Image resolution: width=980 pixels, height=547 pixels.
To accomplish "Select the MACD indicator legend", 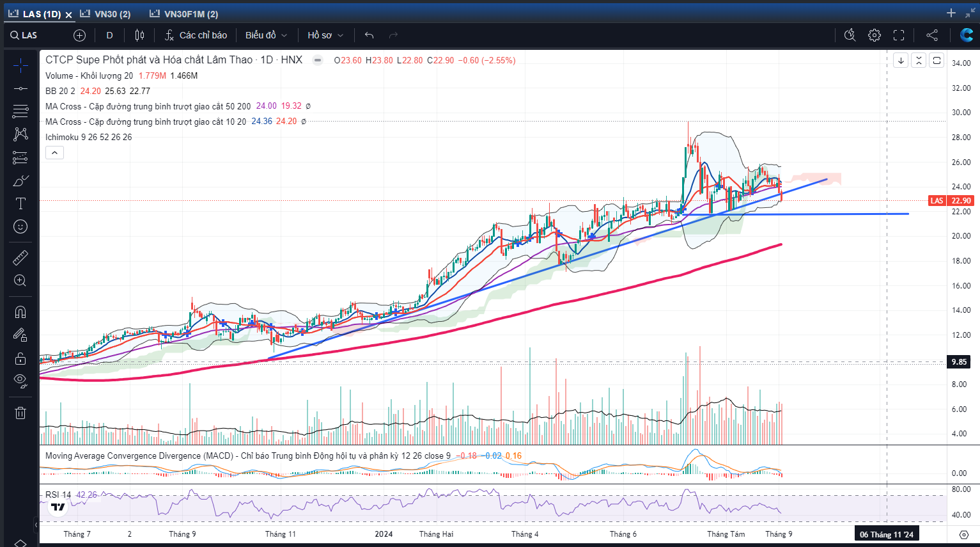I will click(x=247, y=456).
